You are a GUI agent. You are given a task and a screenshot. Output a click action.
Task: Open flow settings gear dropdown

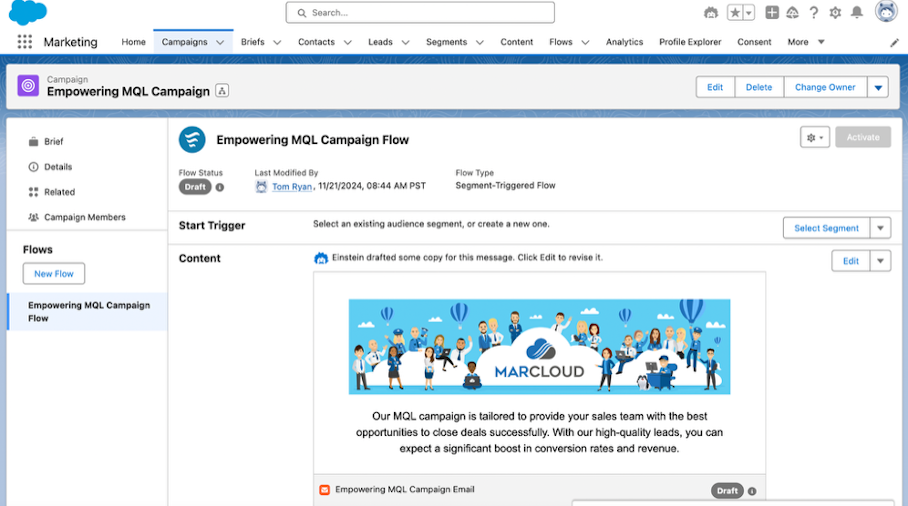pos(815,137)
